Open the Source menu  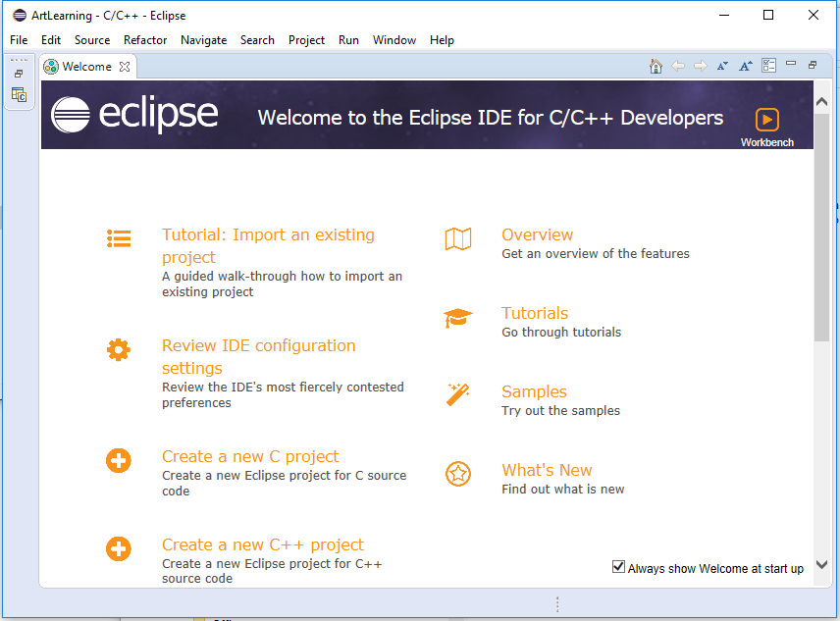coord(92,40)
